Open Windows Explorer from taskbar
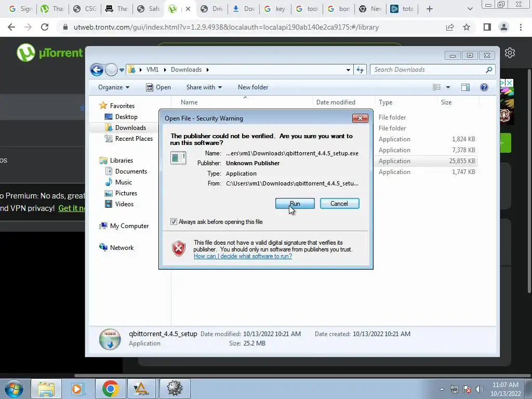This screenshot has width=532, height=399. point(46,389)
